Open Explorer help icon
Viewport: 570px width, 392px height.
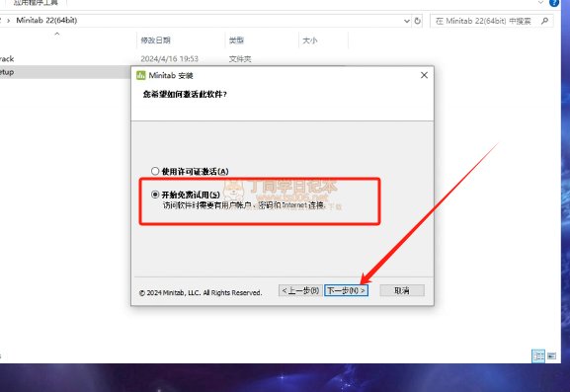click(x=554, y=3)
